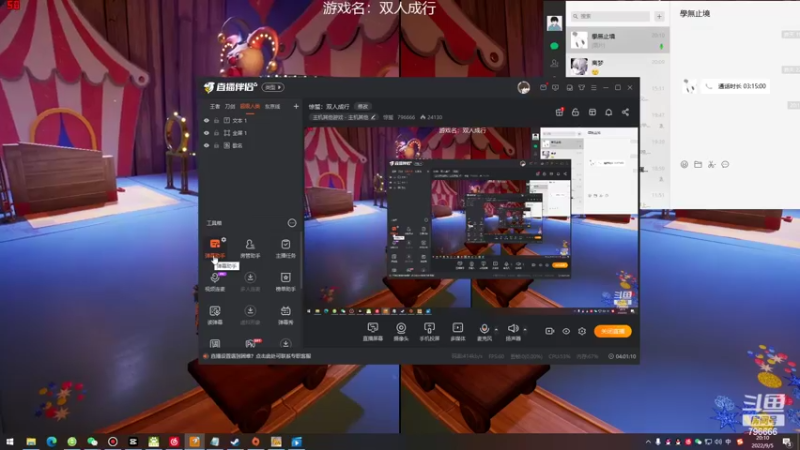
Task: Click the orange 关闭直播 button
Action: click(x=613, y=331)
